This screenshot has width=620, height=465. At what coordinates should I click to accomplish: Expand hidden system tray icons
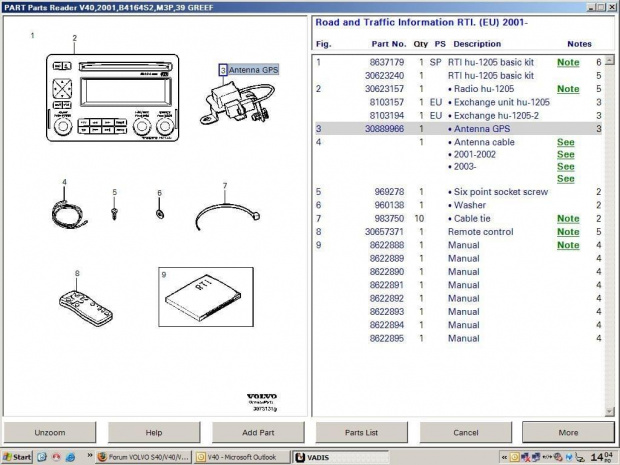tap(504, 457)
